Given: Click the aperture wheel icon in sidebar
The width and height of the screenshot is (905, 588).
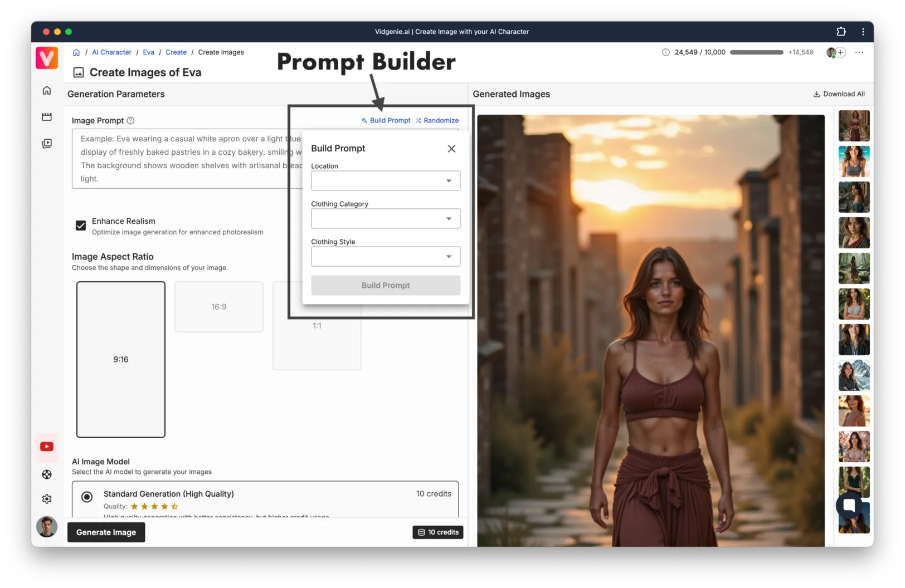Looking at the screenshot, I should tap(47, 474).
